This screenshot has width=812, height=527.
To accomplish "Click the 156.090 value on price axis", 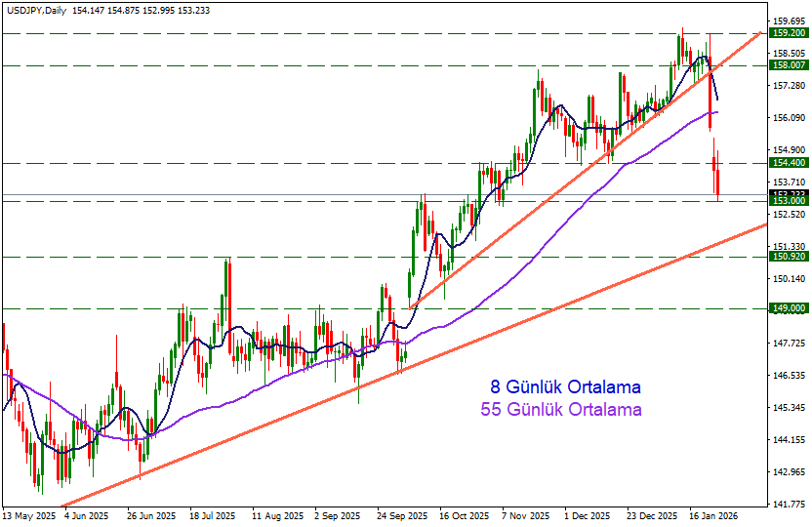I will coord(787,118).
